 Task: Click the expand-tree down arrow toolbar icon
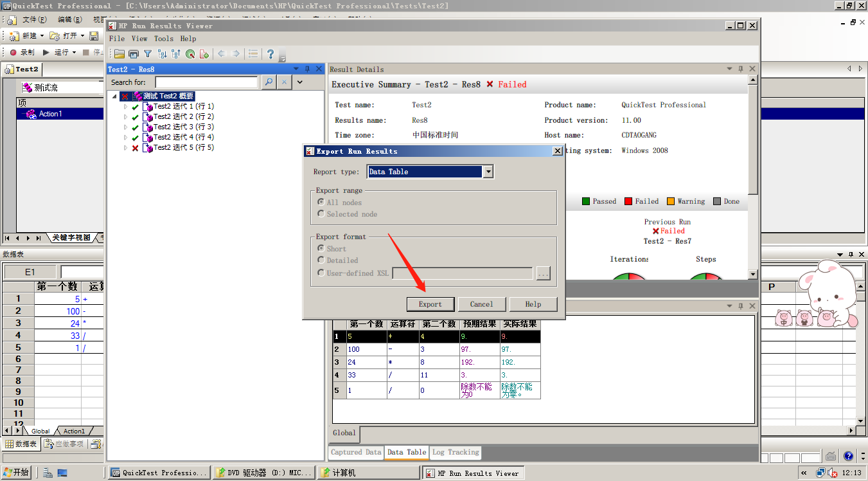pos(162,54)
